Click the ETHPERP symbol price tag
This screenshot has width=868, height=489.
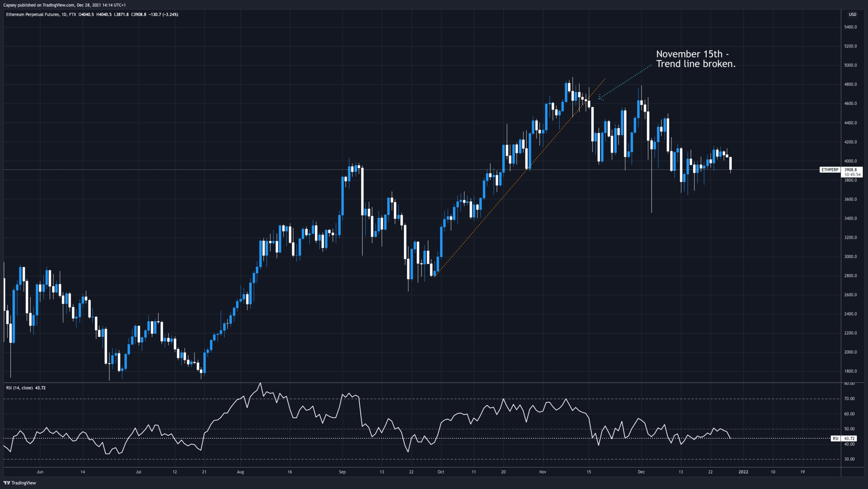[x=829, y=170]
